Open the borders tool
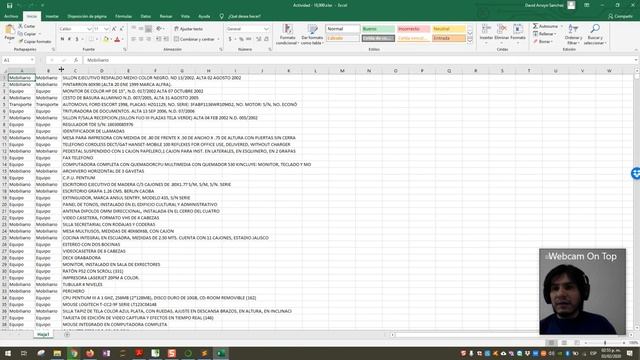This screenshot has height=360, width=640. click(91, 39)
